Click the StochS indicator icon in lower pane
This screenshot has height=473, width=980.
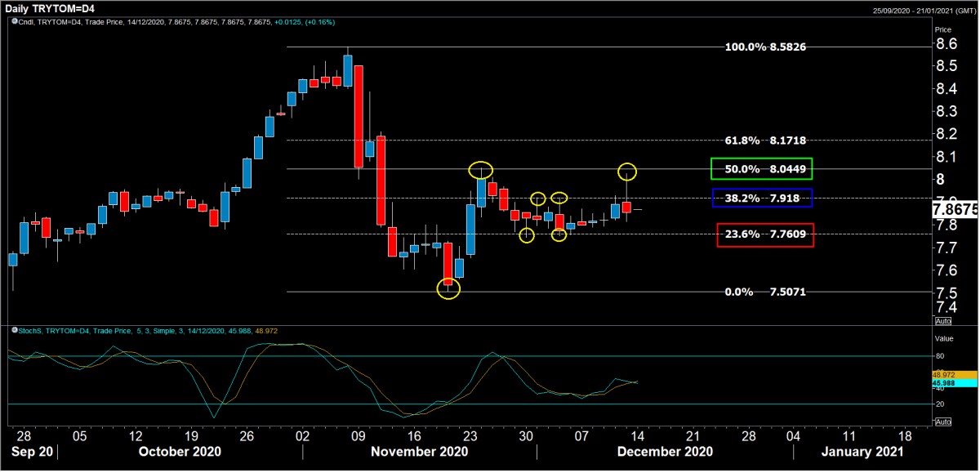pos(14,329)
